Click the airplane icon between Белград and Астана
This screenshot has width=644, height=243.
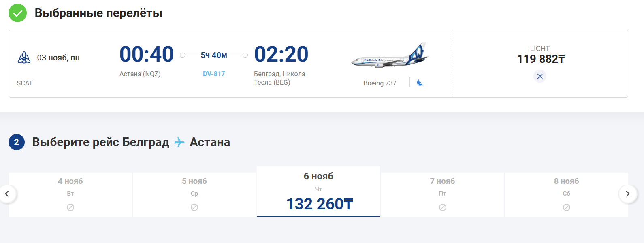pos(179,142)
